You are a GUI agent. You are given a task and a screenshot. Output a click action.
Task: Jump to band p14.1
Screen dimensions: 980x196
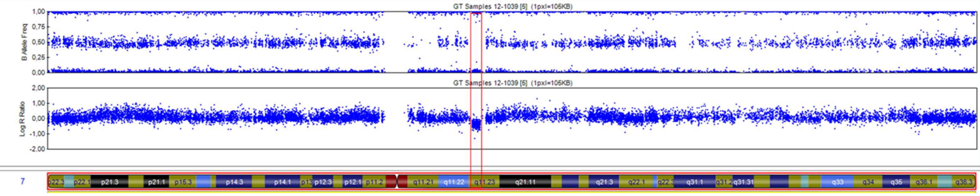click(x=282, y=182)
